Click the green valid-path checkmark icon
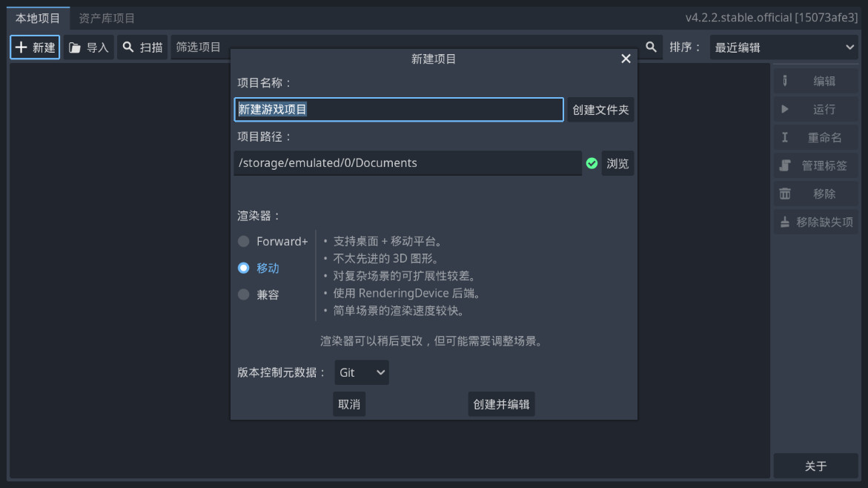This screenshot has height=488, width=868. tap(592, 163)
